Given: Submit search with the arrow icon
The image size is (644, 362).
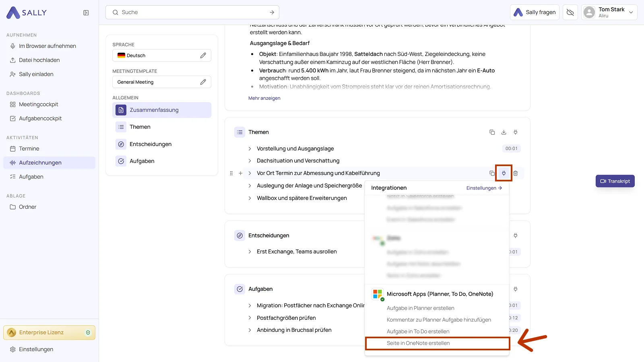Looking at the screenshot, I should click(272, 12).
